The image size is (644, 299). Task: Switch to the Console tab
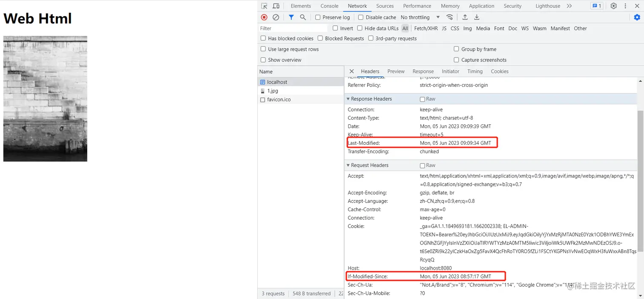pos(330,6)
